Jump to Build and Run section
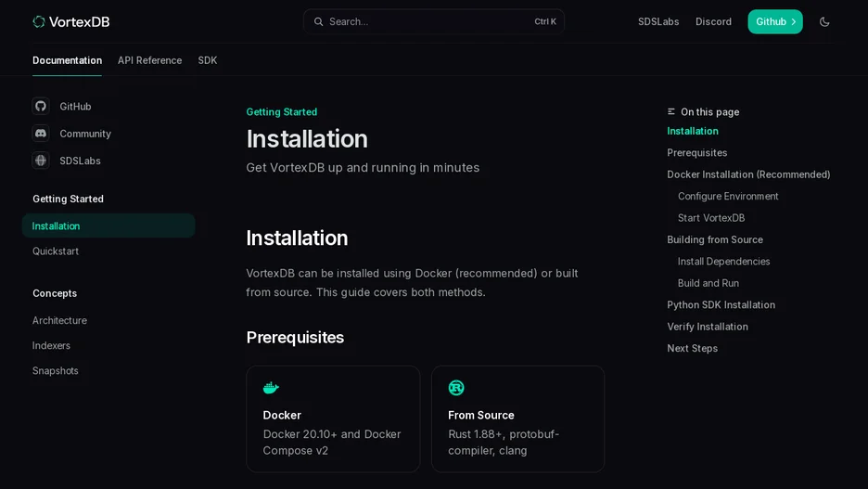 click(708, 283)
